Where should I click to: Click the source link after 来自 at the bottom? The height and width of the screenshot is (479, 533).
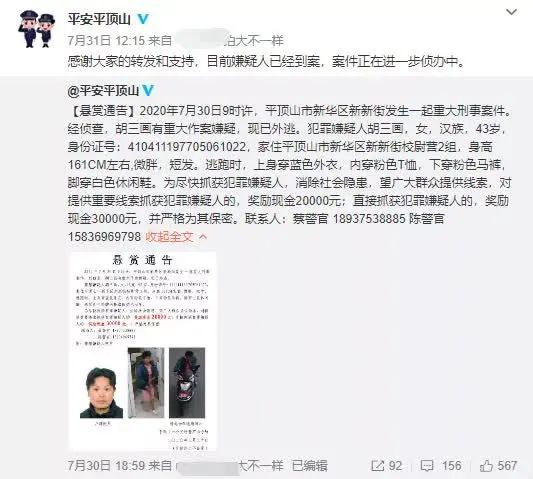(x=230, y=466)
